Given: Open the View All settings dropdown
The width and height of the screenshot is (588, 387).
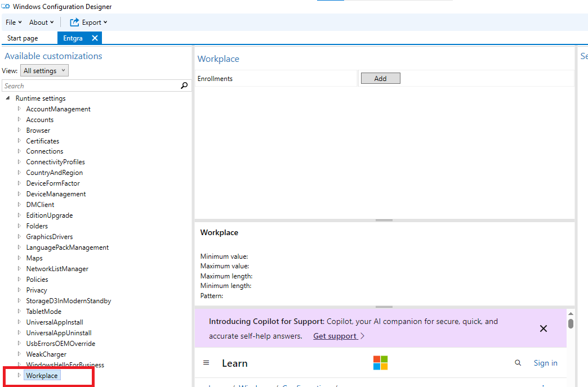Looking at the screenshot, I should click(44, 70).
